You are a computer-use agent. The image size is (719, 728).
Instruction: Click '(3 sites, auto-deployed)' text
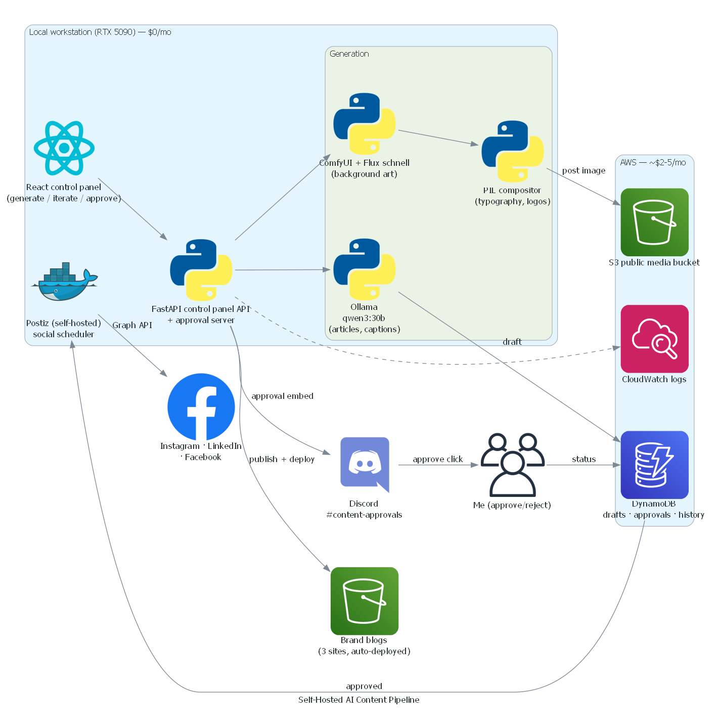click(x=365, y=651)
